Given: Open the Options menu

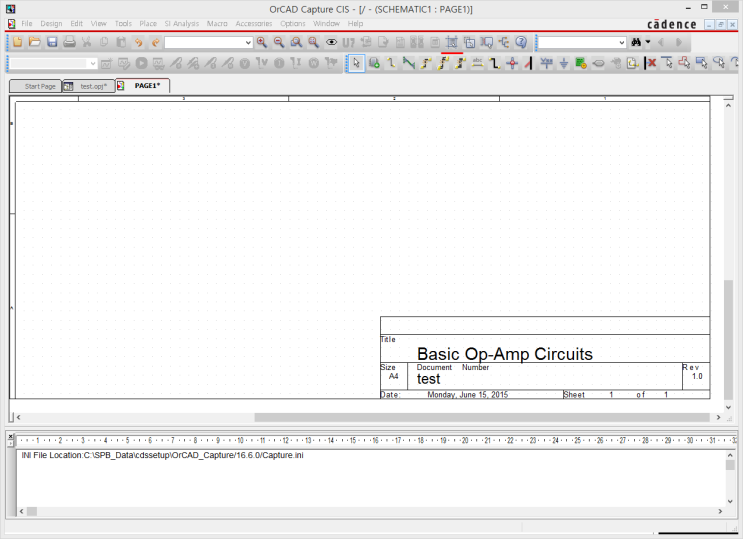Looking at the screenshot, I should point(292,23).
